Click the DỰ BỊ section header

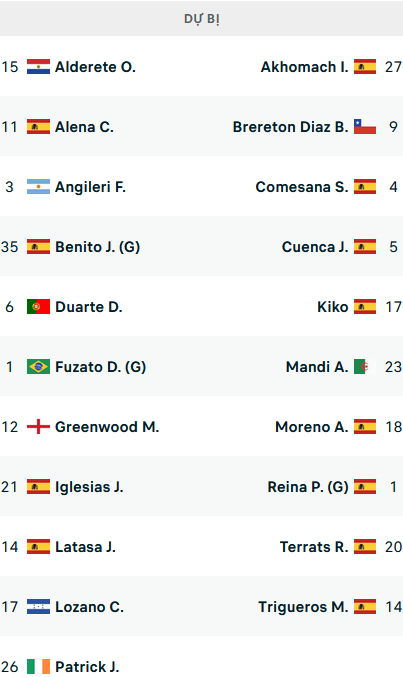coord(202,19)
